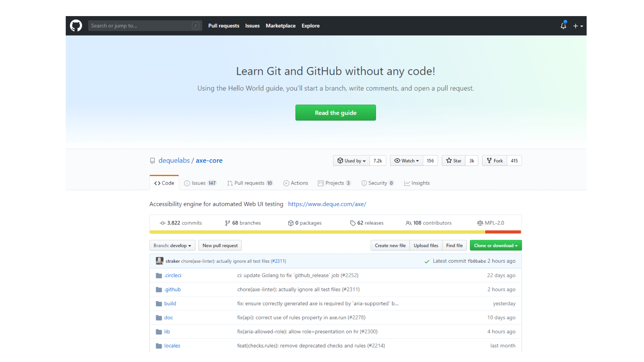This screenshot has width=644, height=362.
Task: Click the GitHub Octocat logo
Action: [76, 25]
